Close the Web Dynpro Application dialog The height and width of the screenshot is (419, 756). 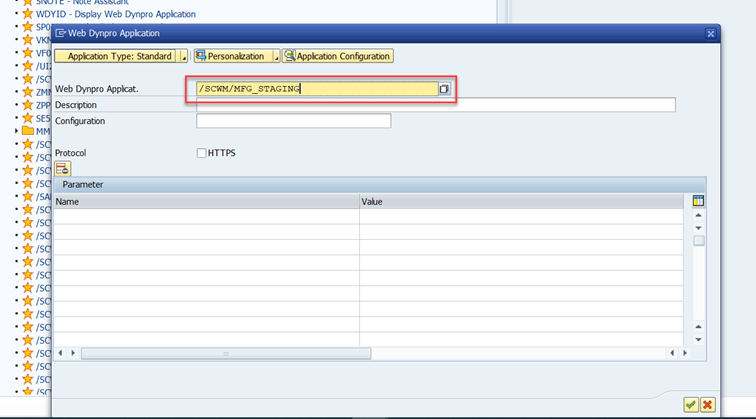pos(711,34)
